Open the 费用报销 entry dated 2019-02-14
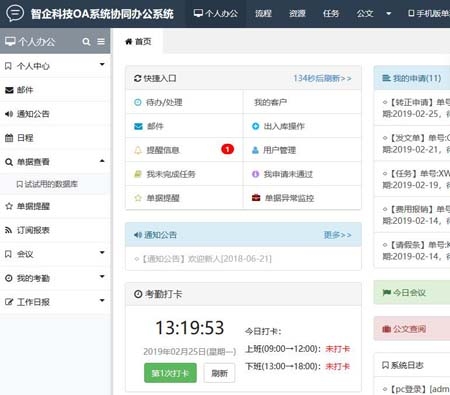 416,215
